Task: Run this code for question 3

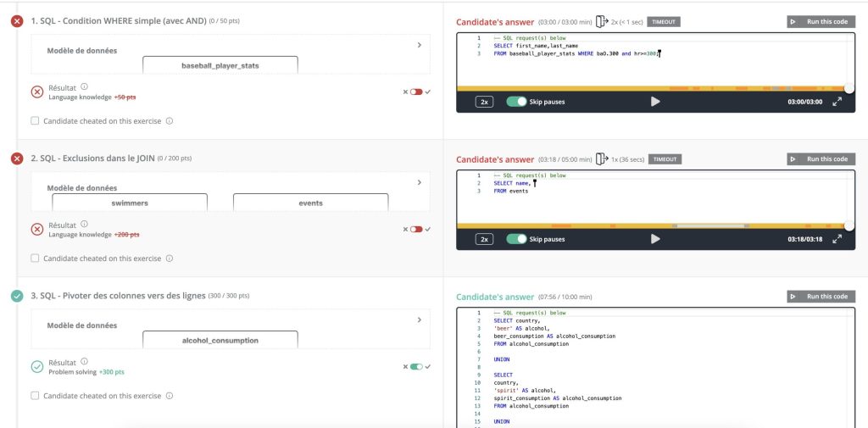Action: 821,297
